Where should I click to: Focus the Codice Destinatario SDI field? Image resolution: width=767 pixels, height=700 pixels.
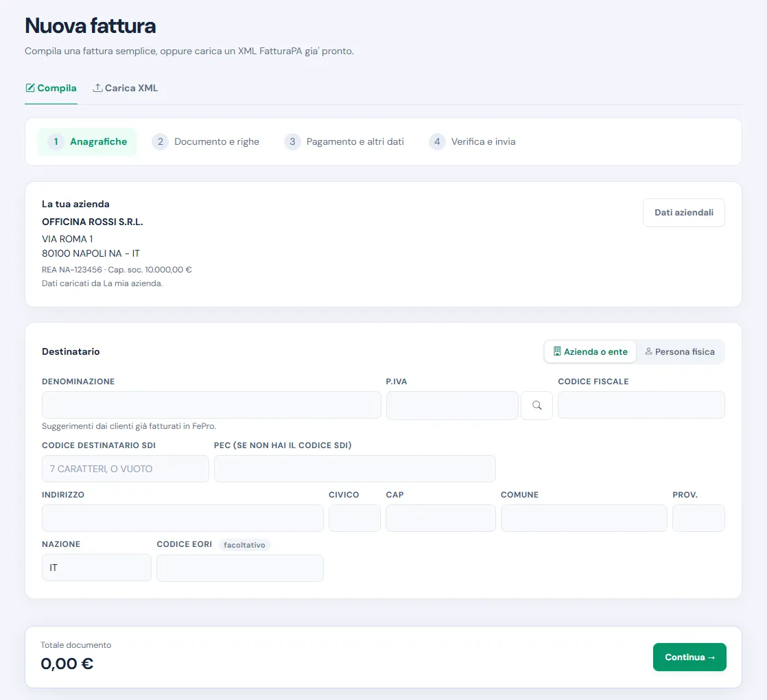(x=126, y=469)
